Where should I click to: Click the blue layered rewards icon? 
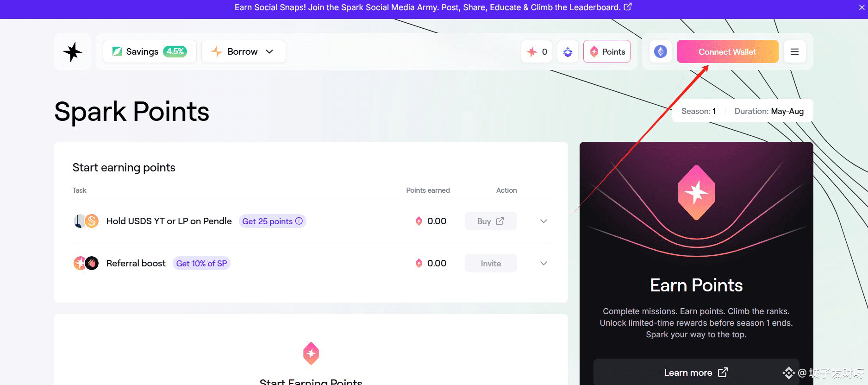pyautogui.click(x=568, y=52)
